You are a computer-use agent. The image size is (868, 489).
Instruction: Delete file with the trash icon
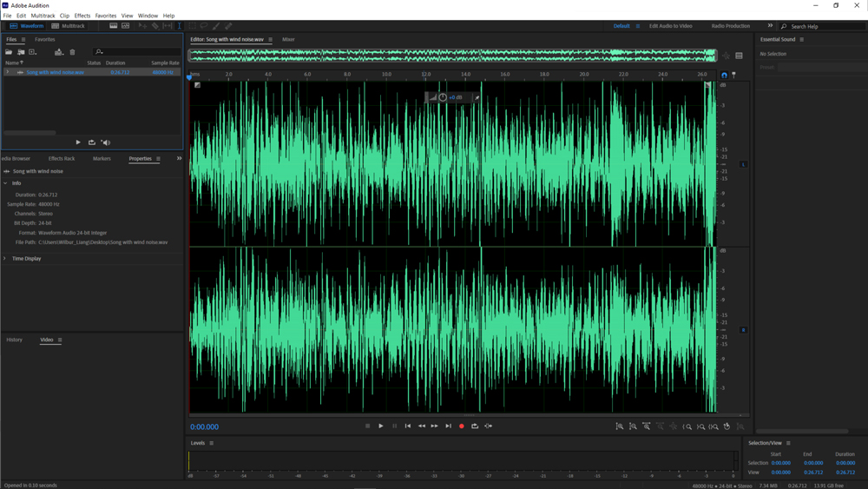(x=72, y=52)
